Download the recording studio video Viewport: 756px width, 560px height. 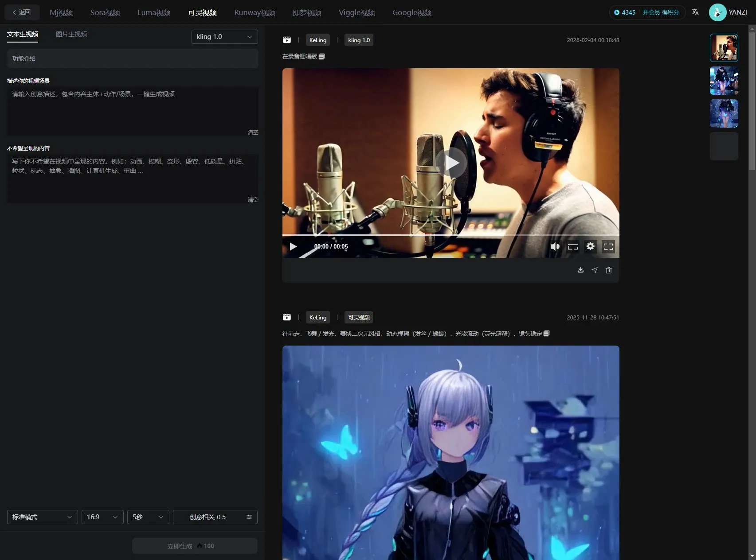tap(580, 270)
